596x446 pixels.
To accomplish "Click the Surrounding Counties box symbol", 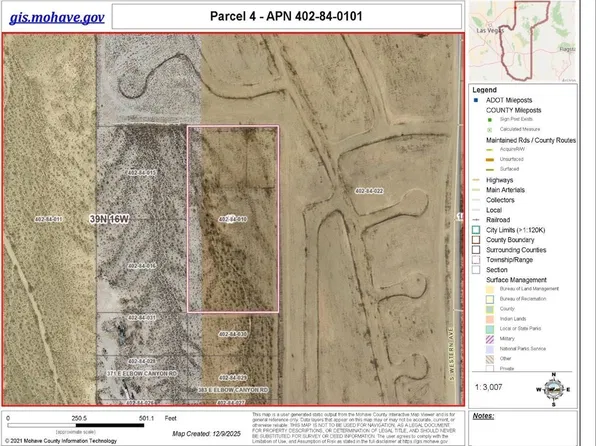I will [476, 250].
